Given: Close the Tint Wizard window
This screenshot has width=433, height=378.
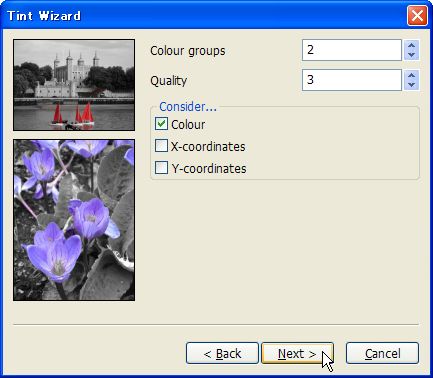Looking at the screenshot, I should click(417, 15).
